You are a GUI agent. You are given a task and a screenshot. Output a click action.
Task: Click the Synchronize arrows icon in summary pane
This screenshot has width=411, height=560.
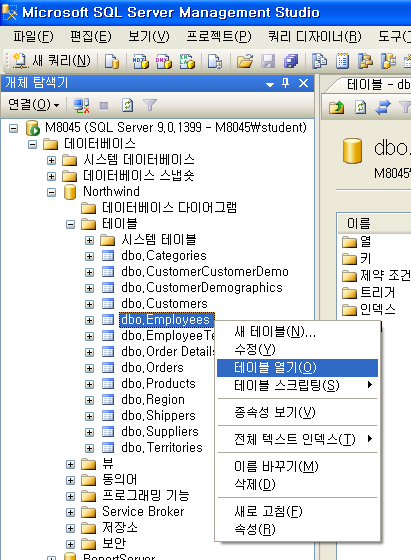coord(383,107)
